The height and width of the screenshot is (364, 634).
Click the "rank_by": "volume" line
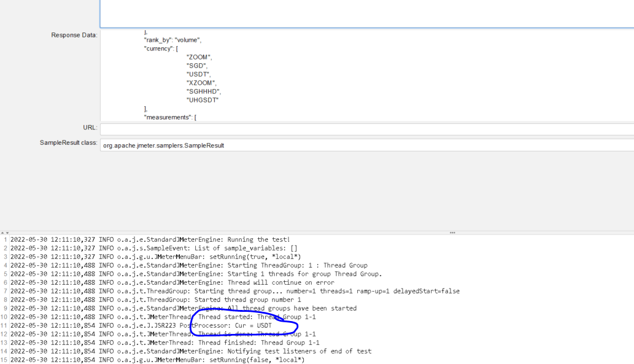[x=172, y=40]
